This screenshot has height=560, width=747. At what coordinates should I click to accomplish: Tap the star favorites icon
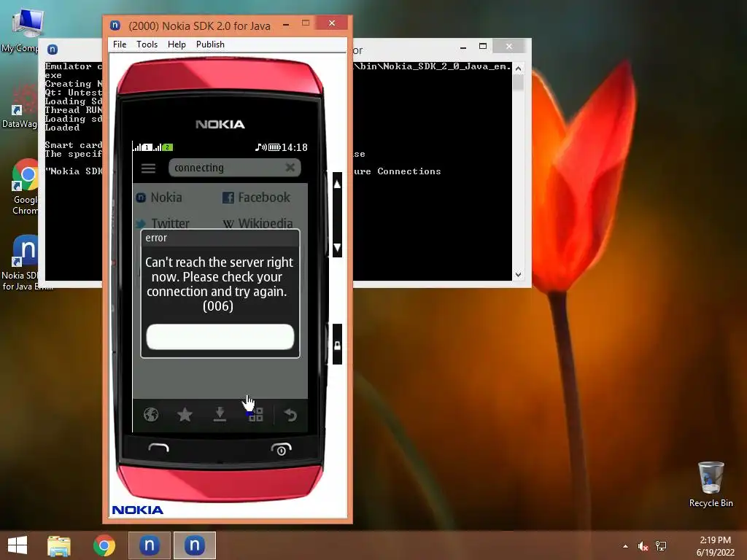click(185, 415)
